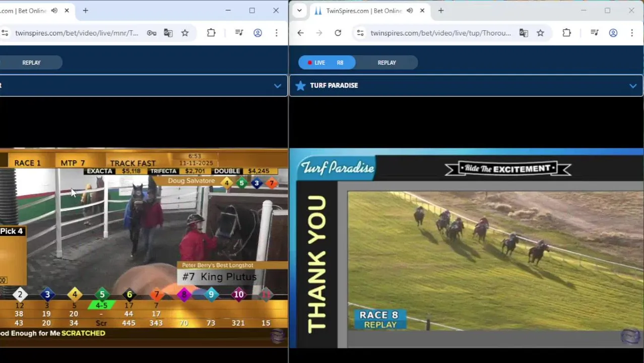Open profile avatar in left window toolbar
The width and height of the screenshot is (644, 363).
(x=257, y=33)
